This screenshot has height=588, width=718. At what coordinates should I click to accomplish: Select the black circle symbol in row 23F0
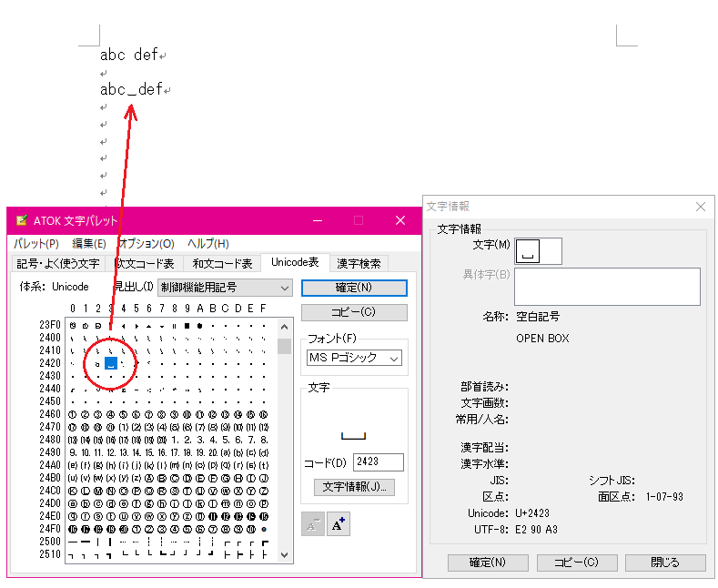pyautogui.click(x=199, y=326)
